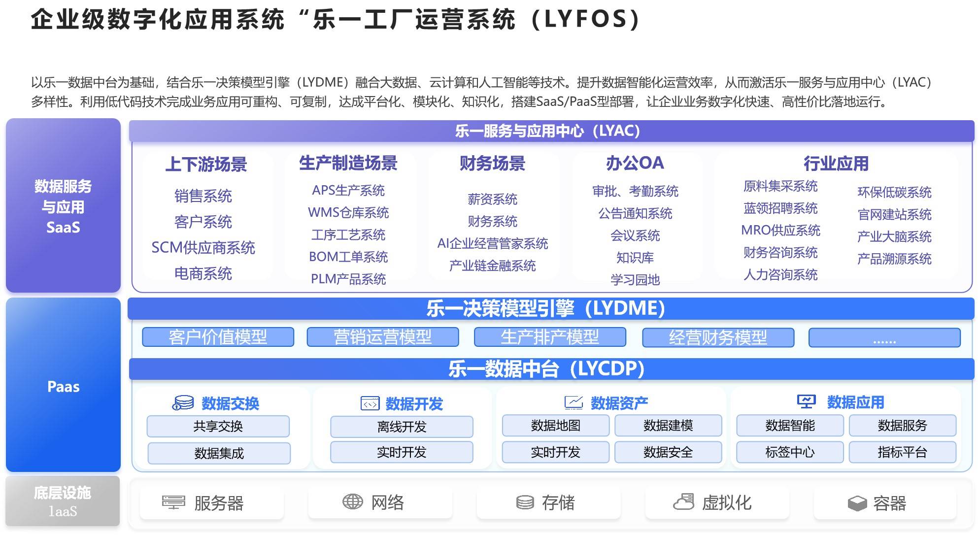
Task: Click the 乐一服务与应用中心（LYAC）header bar
Action: [x=551, y=131]
